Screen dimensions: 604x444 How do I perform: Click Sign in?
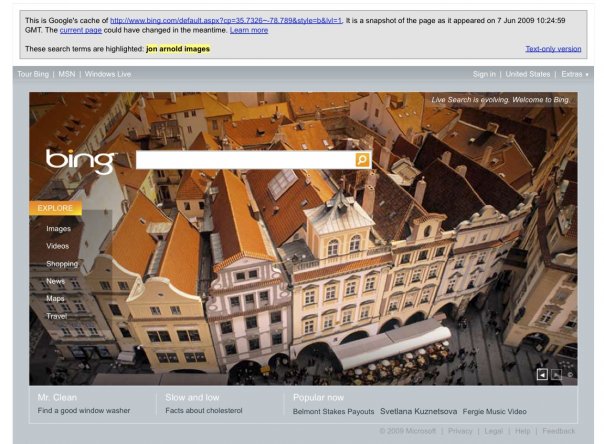pos(484,74)
